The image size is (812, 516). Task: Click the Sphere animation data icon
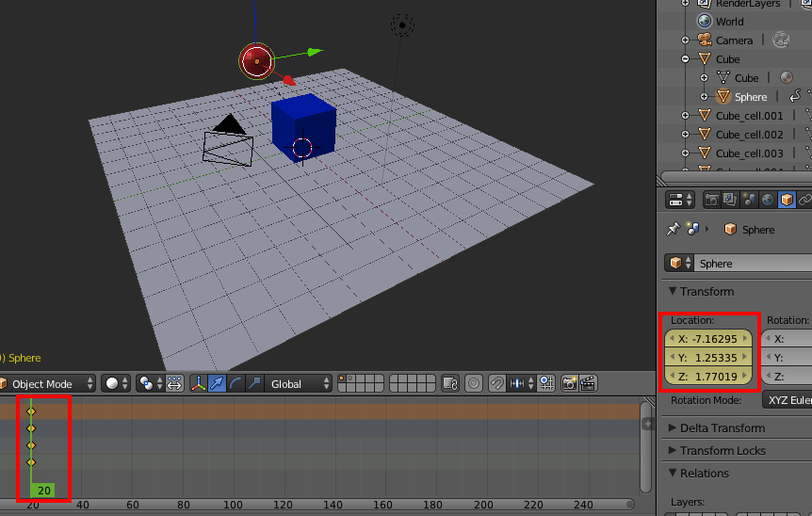[x=795, y=96]
